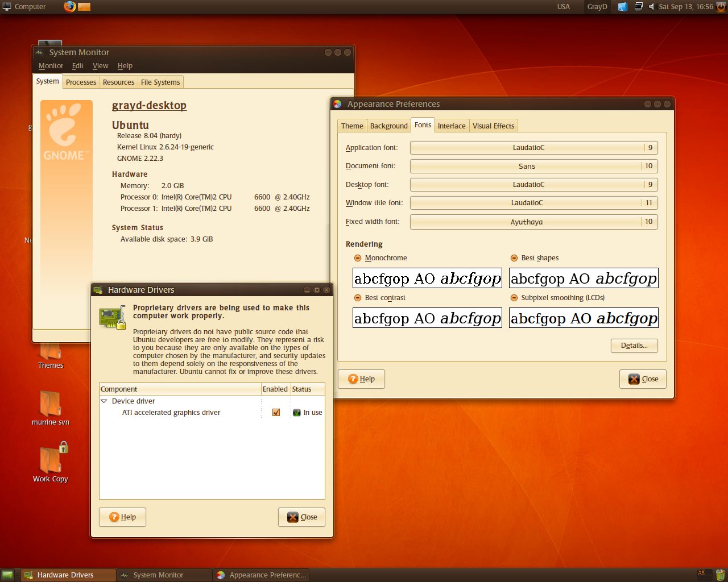Switch to the Visual Effects tab
The height and width of the screenshot is (582, 728).
click(x=493, y=126)
